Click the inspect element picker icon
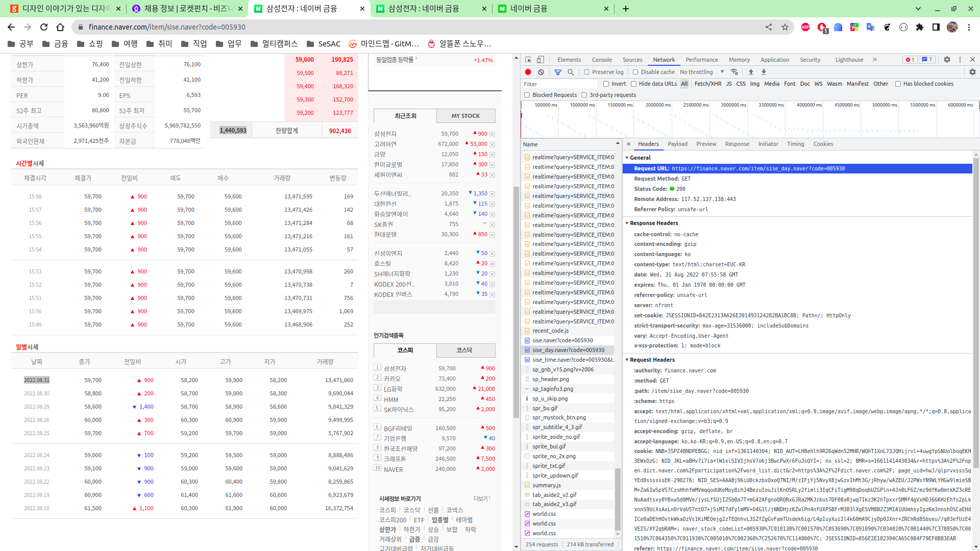 click(528, 60)
